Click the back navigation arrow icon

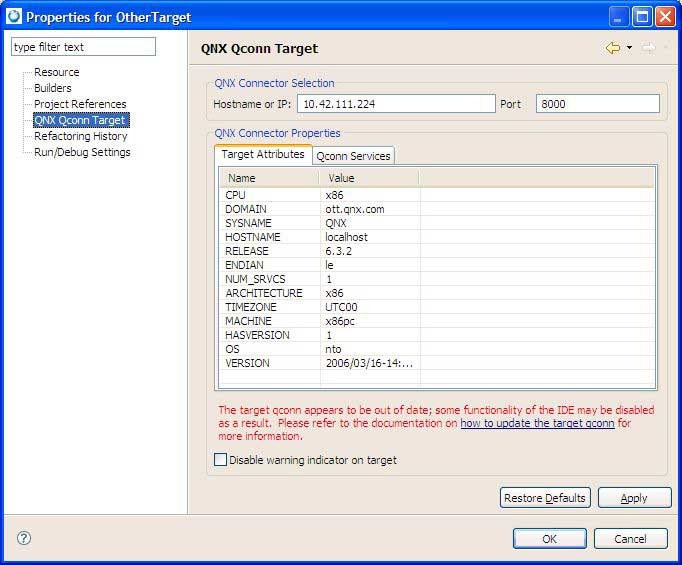[x=613, y=48]
